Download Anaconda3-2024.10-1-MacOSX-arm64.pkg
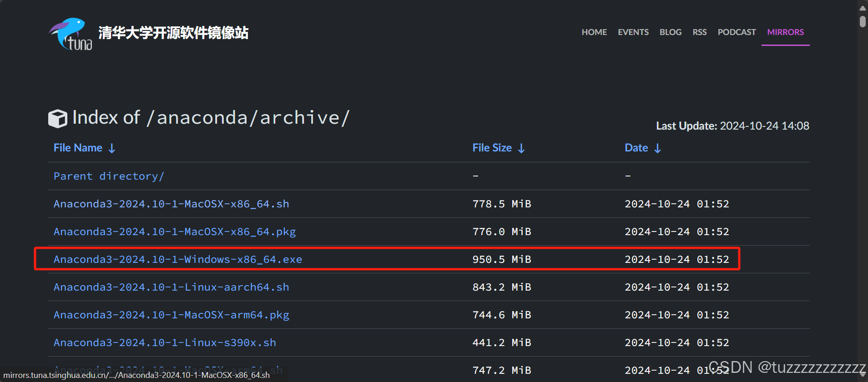 click(x=172, y=315)
